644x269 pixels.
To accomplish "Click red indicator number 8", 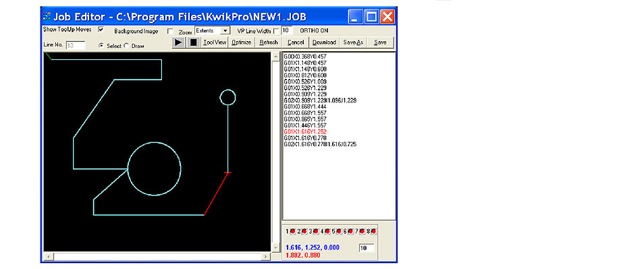I will coord(374,232).
